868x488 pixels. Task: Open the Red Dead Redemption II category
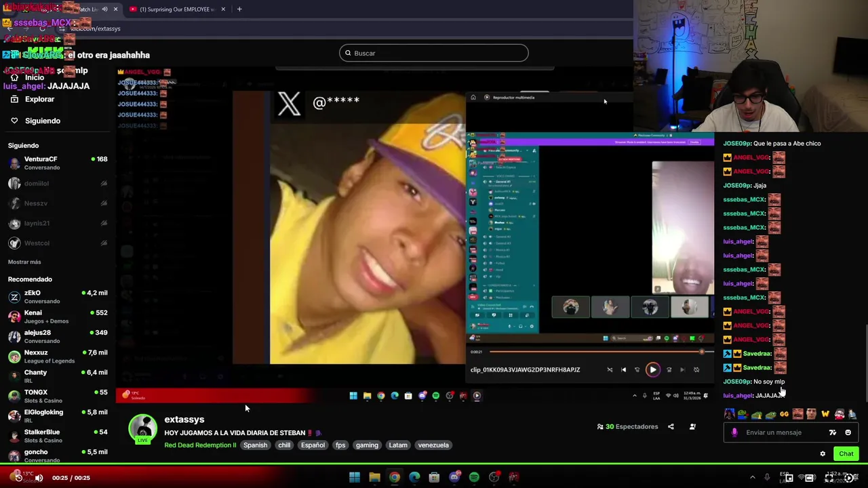point(200,445)
